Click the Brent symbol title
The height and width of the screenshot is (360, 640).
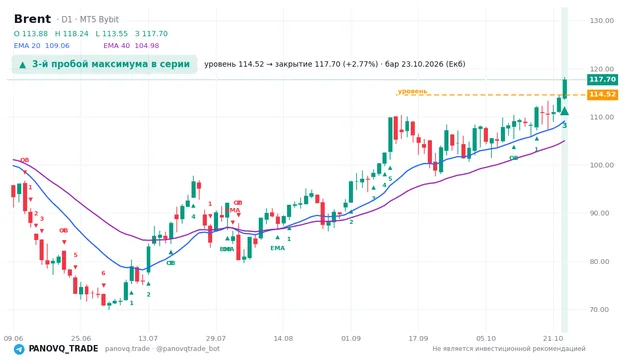tap(32, 19)
